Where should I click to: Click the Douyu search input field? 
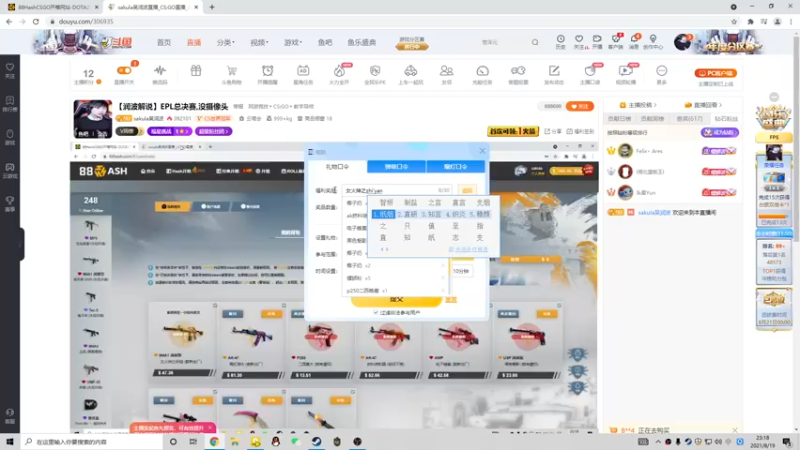click(x=503, y=42)
